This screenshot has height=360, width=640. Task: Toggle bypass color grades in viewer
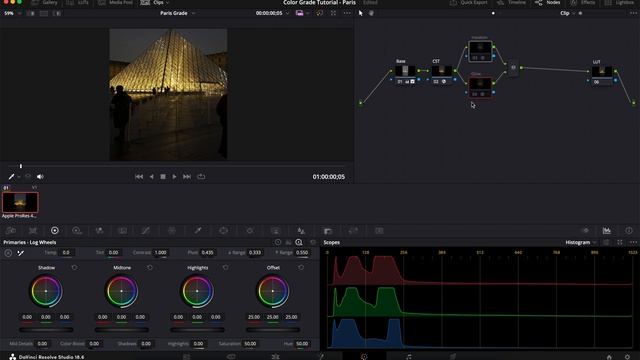[319, 13]
